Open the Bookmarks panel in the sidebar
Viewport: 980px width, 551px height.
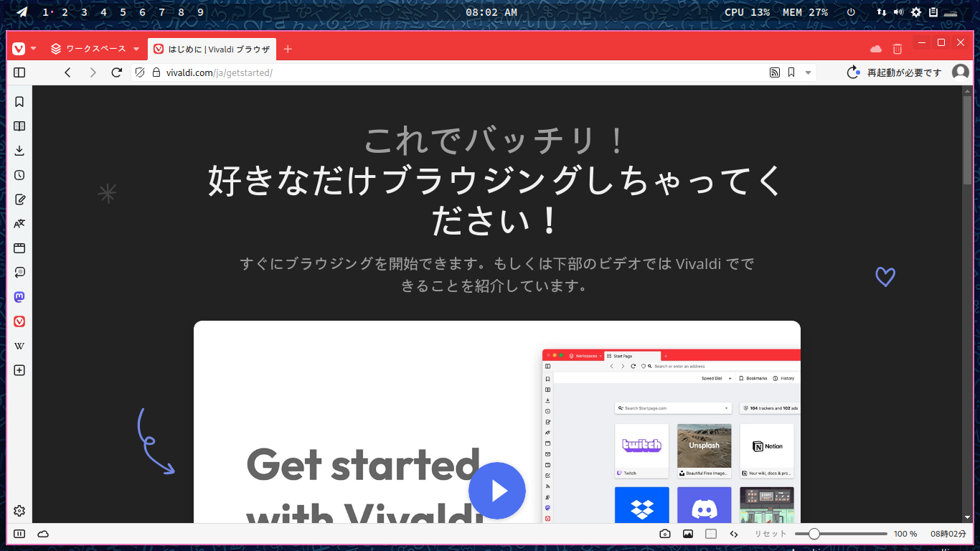point(19,102)
